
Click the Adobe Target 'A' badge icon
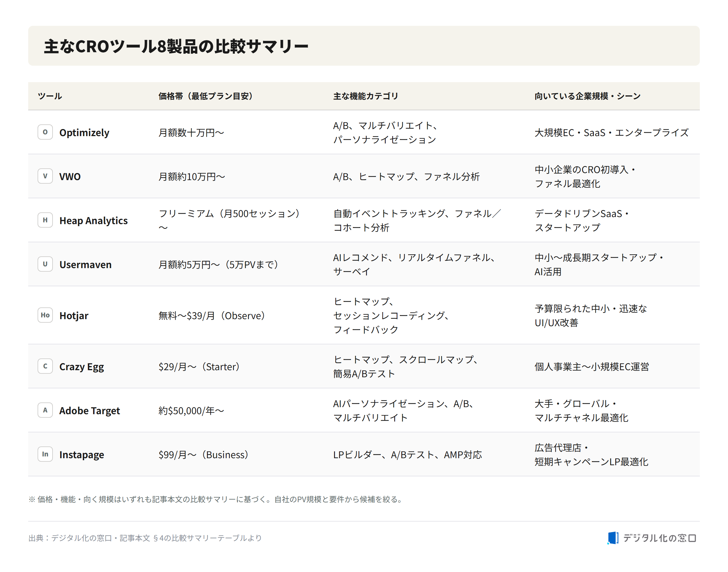click(x=45, y=410)
